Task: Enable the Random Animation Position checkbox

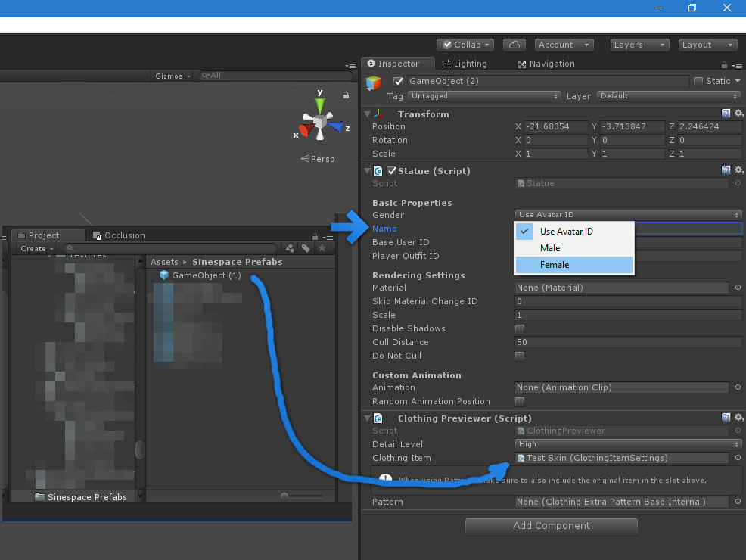Action: [x=520, y=402]
